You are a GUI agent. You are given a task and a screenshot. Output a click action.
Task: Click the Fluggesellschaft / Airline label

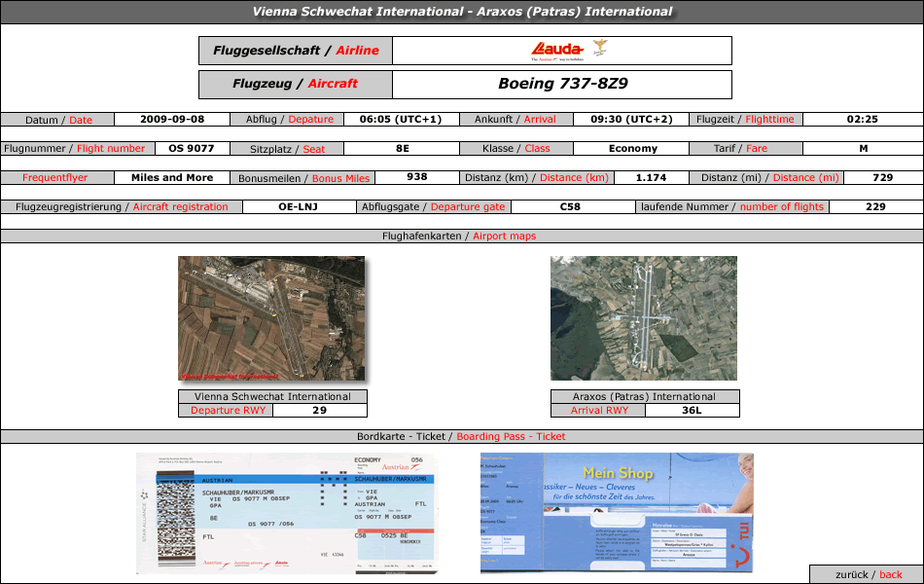pos(296,51)
